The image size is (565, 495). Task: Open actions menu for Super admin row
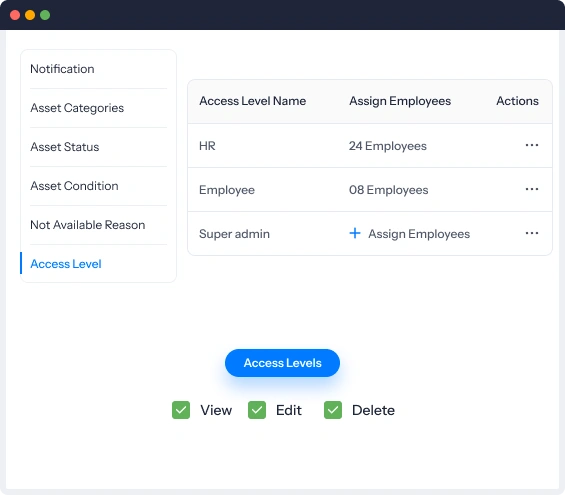coord(531,233)
